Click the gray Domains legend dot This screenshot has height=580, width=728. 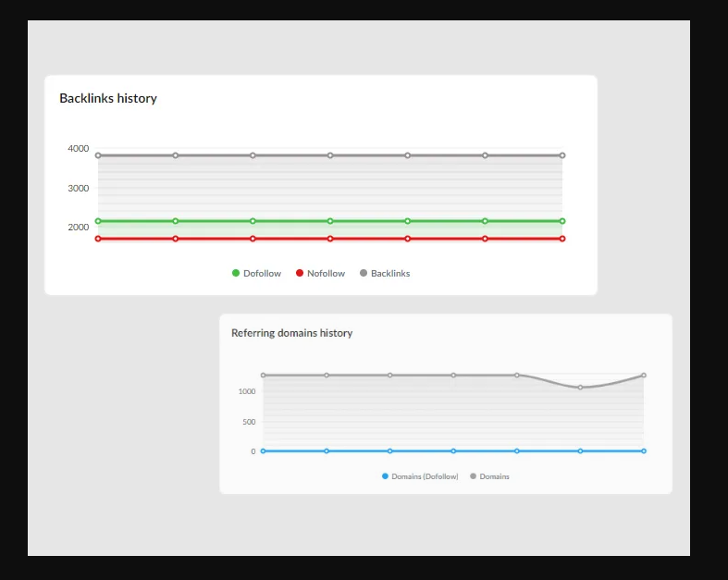[473, 476]
